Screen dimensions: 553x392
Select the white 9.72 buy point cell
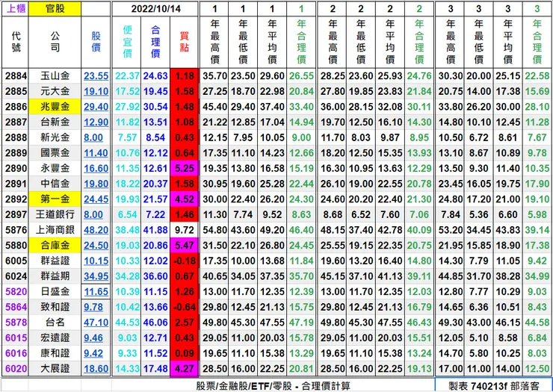(x=185, y=230)
